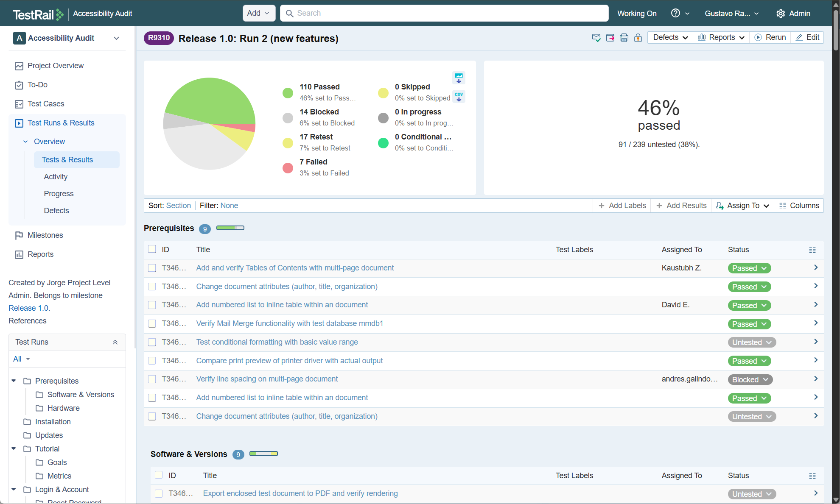840x504 pixels.
Task: Open the Activity section in sidebar
Action: (56, 177)
